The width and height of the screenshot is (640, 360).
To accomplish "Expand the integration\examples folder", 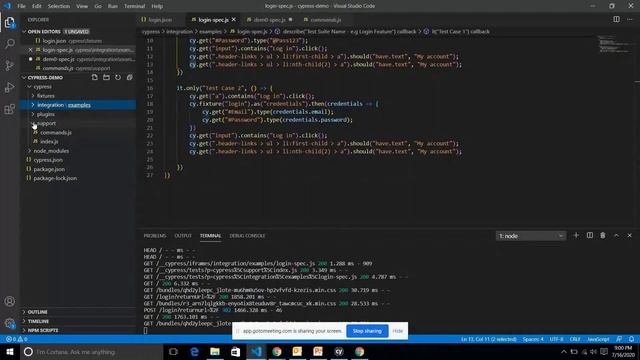I will (33, 105).
